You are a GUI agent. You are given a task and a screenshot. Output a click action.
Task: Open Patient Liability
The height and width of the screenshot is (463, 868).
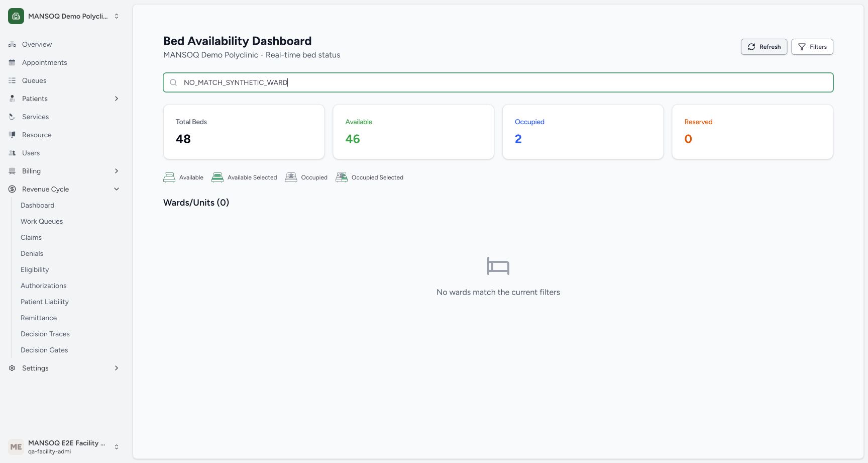pyautogui.click(x=45, y=302)
